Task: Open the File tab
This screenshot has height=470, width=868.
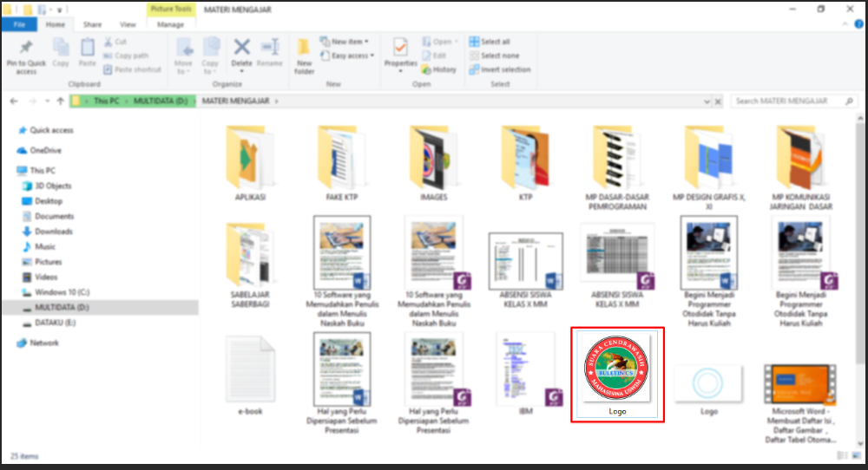Action: [19, 24]
